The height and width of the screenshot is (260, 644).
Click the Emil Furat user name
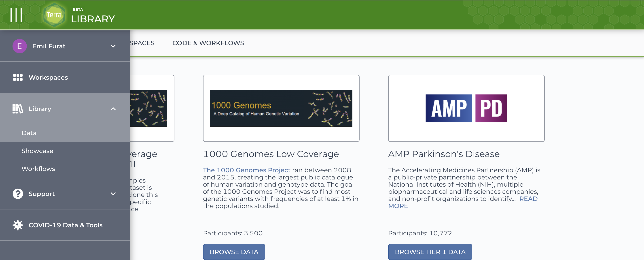click(x=49, y=46)
